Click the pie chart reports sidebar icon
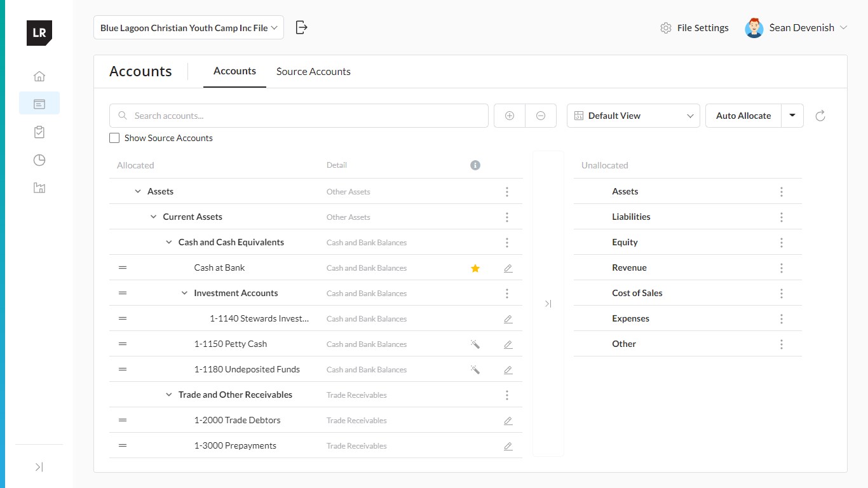 [x=39, y=160]
